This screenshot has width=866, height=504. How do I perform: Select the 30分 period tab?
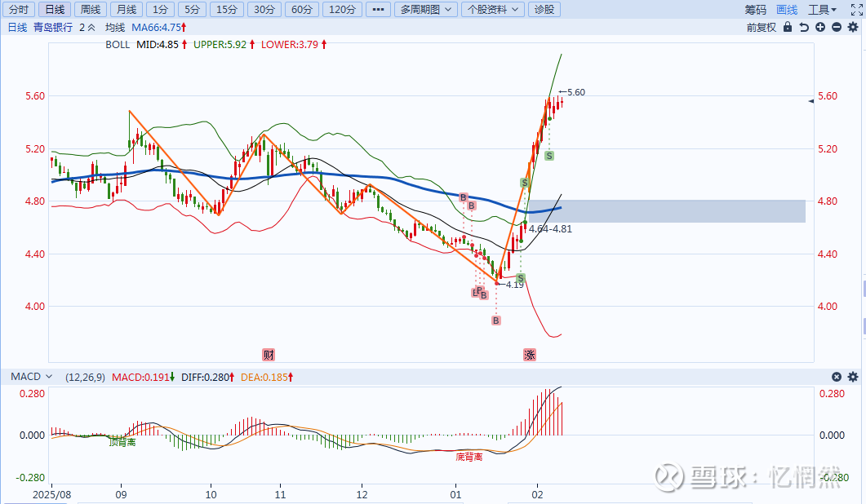pos(264,10)
